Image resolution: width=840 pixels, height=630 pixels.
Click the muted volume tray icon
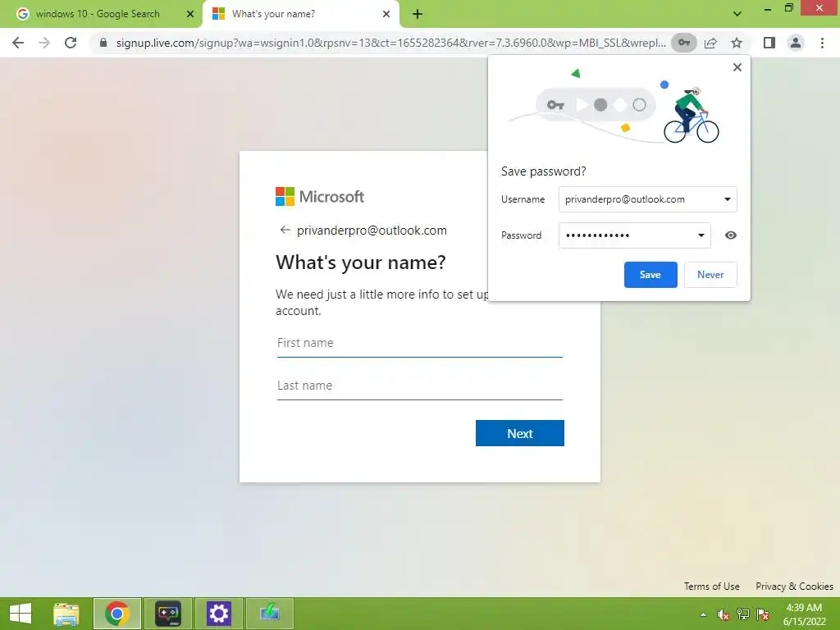click(x=724, y=614)
